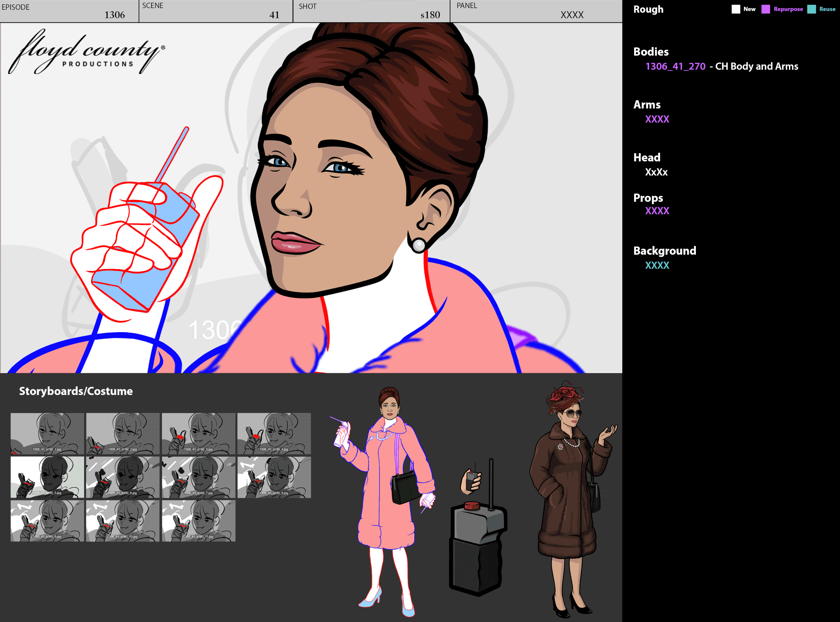Click the white New legend swatch

(736, 9)
